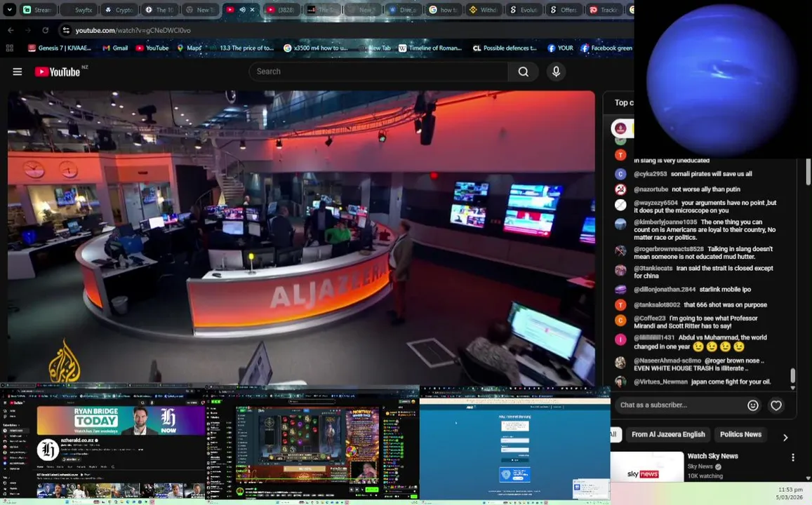Viewport: 812px width, 505px height.
Task: Open the taskbar clock showing 11:53 pm
Action: [x=790, y=493]
